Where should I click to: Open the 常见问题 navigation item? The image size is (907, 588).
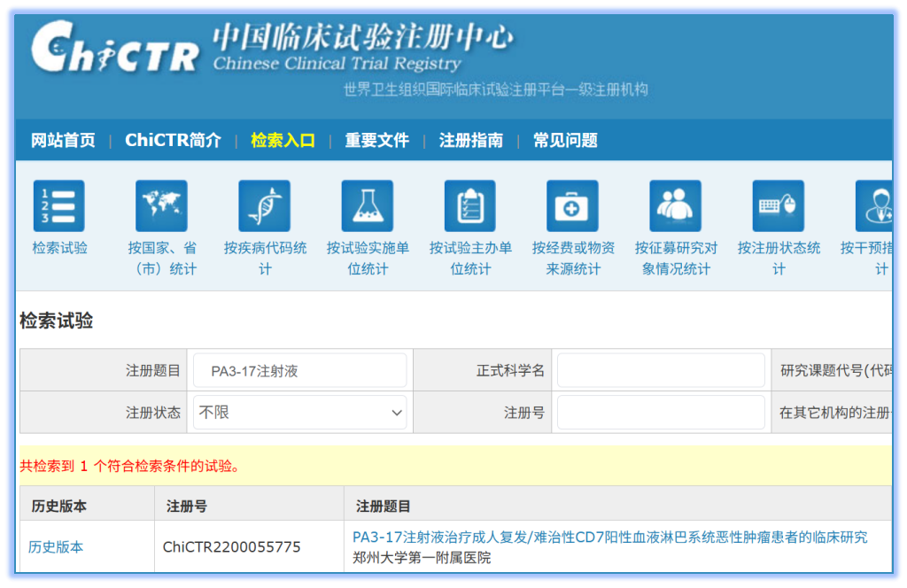coord(565,141)
